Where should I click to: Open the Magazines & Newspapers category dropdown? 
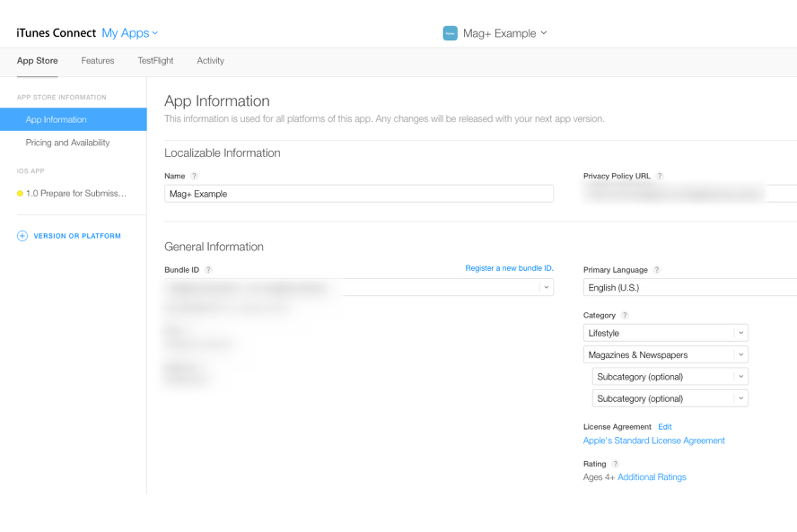coord(665,354)
